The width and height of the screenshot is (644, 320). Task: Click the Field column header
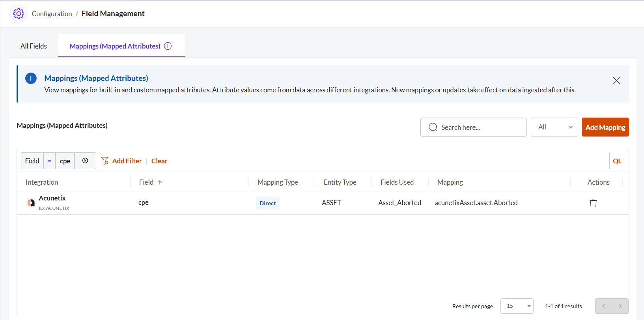click(146, 182)
